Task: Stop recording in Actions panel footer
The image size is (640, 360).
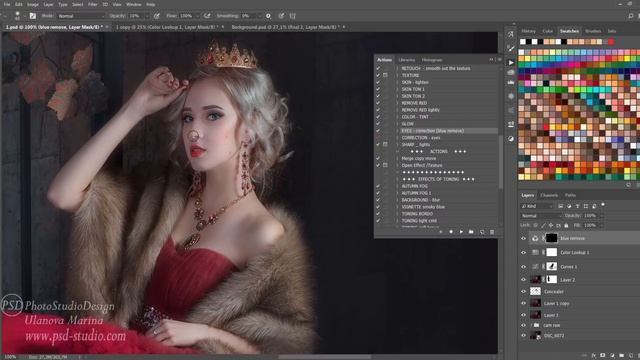Action: pos(440,232)
